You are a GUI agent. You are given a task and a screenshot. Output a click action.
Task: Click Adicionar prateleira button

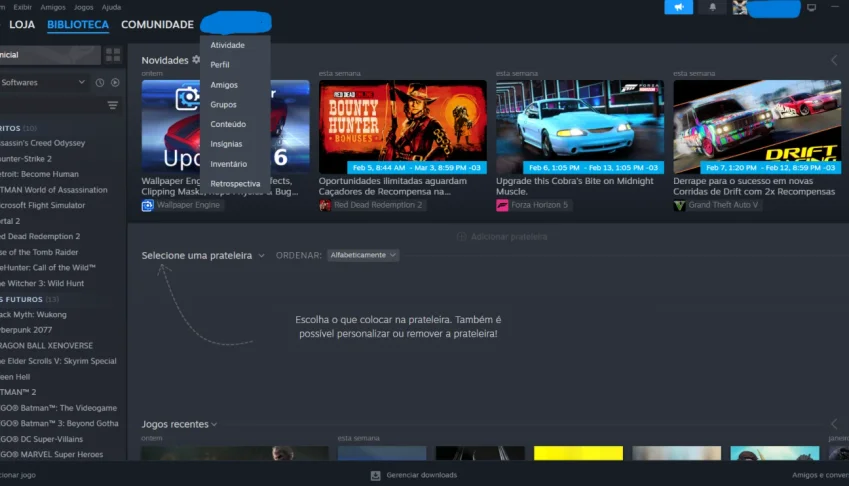pyautogui.click(x=502, y=237)
